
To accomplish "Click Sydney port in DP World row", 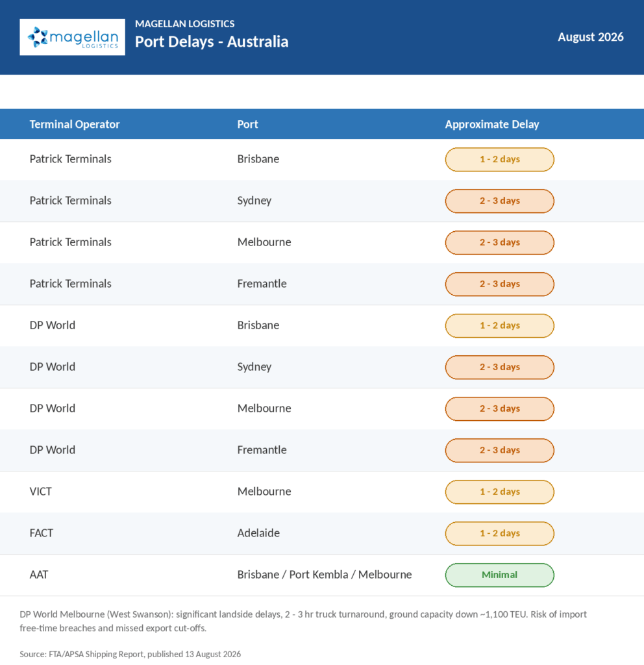I will pyautogui.click(x=254, y=367).
